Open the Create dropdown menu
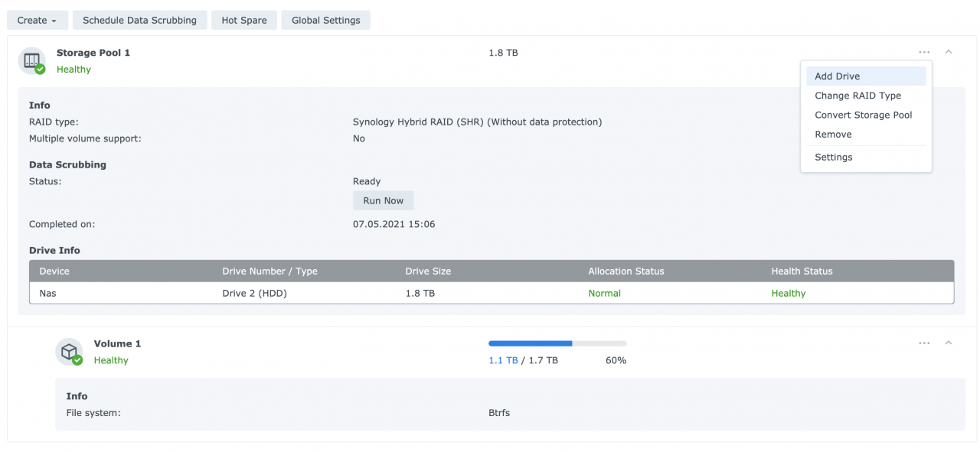This screenshot has height=452, width=980. coord(37,20)
